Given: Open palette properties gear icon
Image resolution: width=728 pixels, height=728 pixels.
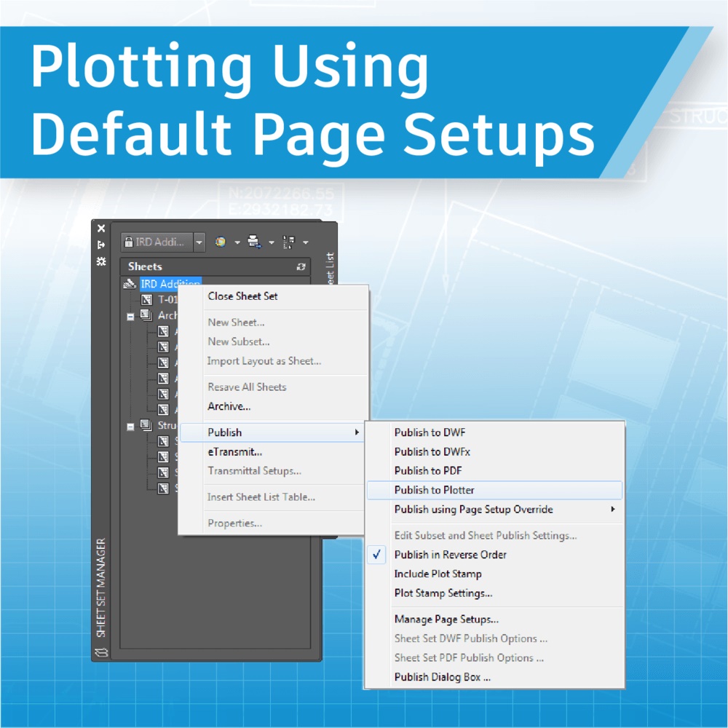Looking at the screenshot, I should (x=101, y=261).
